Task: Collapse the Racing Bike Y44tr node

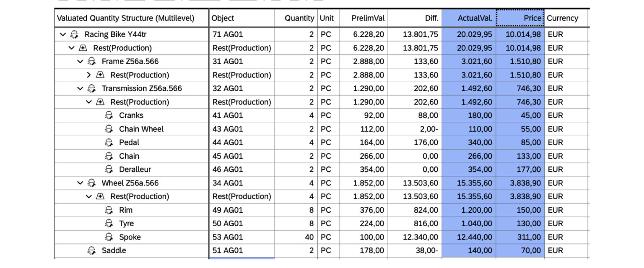Action: coord(62,34)
